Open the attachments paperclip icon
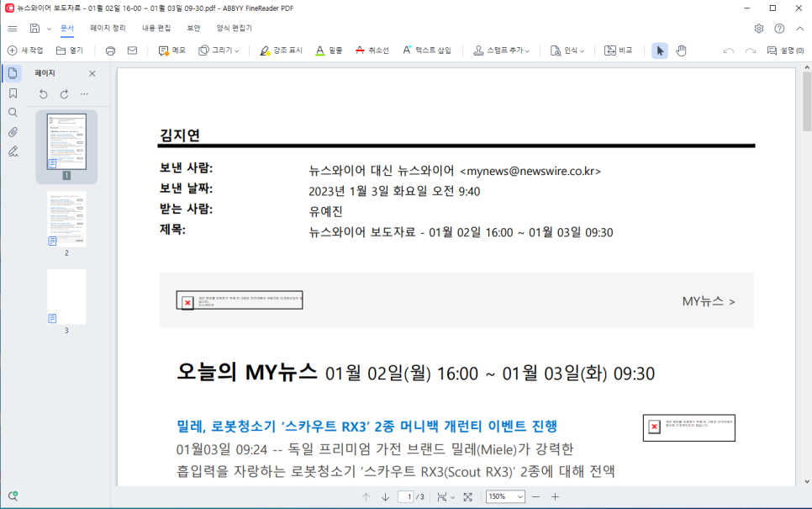Viewport: 812px width, 509px height. 13,132
